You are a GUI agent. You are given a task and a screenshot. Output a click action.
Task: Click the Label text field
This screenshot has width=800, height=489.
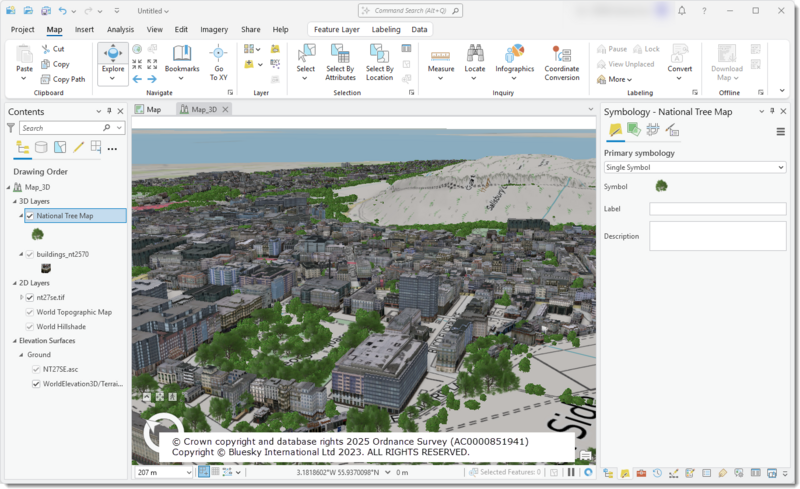click(x=717, y=209)
